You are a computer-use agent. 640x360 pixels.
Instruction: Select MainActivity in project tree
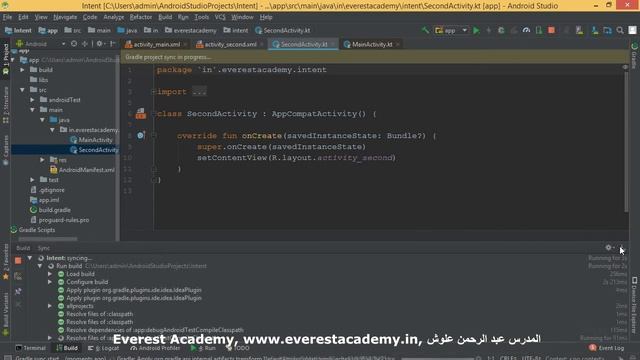tap(95, 140)
